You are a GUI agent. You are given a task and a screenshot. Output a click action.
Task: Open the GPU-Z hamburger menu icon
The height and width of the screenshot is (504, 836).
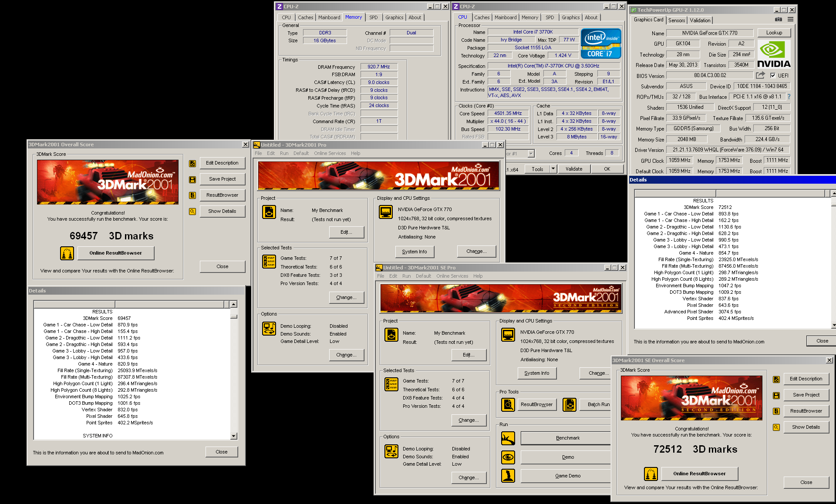click(x=790, y=20)
